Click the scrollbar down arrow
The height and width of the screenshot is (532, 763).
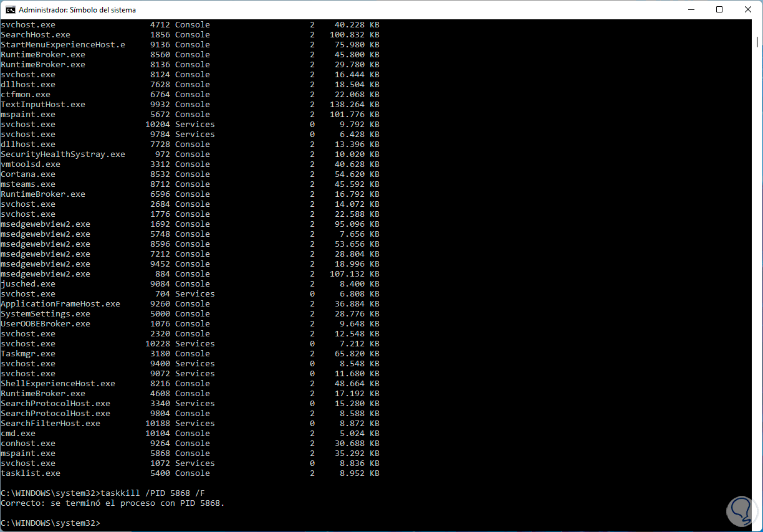tap(756, 526)
